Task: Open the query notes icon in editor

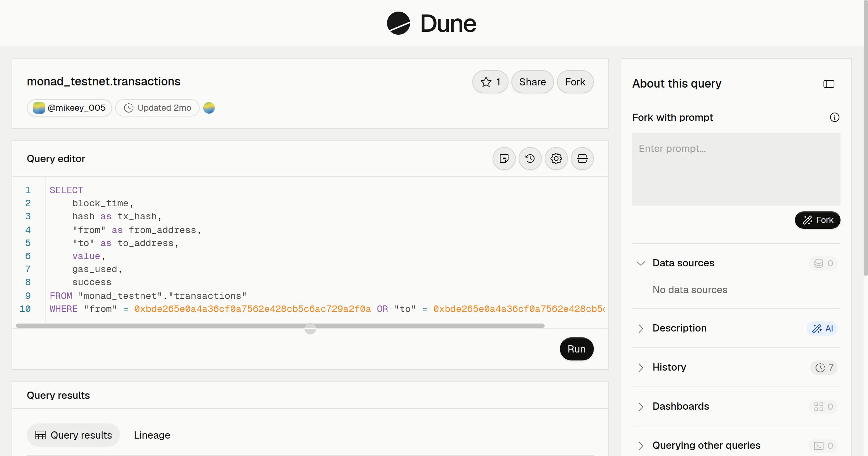Action: click(x=504, y=159)
